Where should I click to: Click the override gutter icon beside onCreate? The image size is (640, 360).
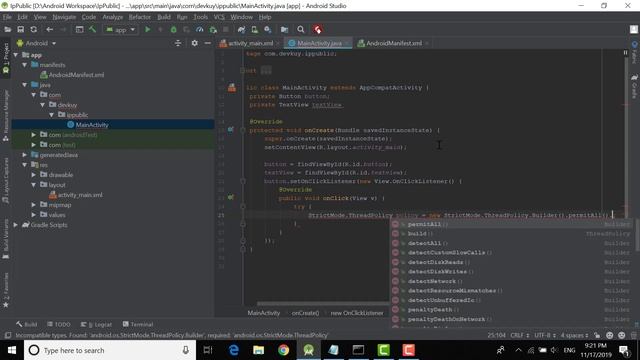(231, 130)
